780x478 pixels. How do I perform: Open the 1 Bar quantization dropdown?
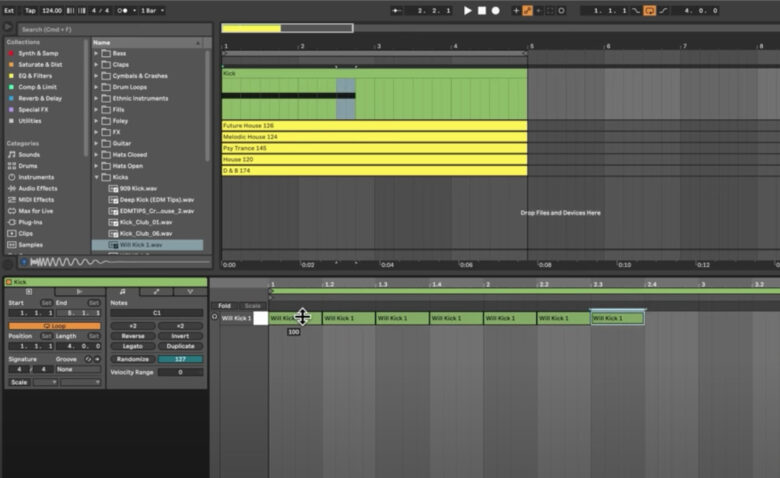click(150, 10)
